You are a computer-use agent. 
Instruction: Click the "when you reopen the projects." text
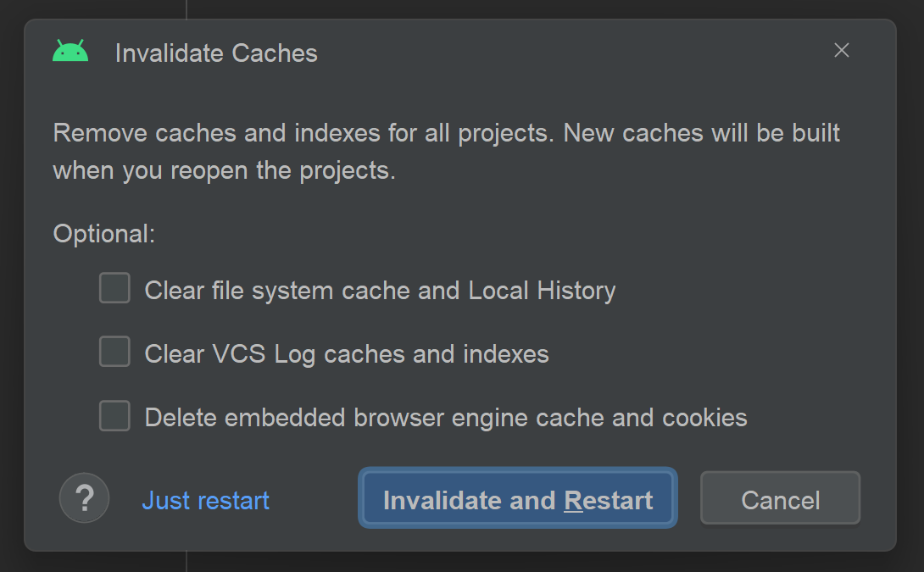pos(224,171)
